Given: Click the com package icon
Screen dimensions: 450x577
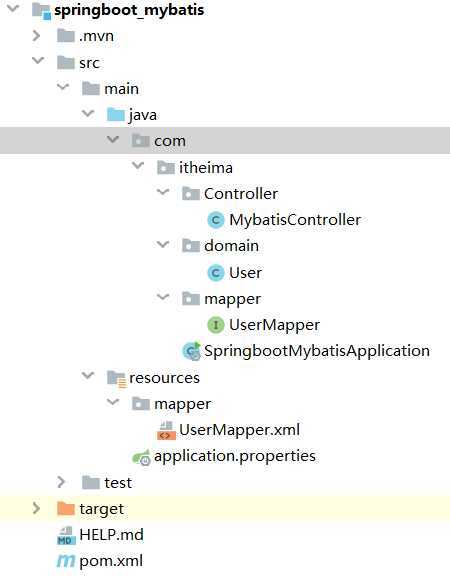Looking at the screenshot, I should [141, 141].
